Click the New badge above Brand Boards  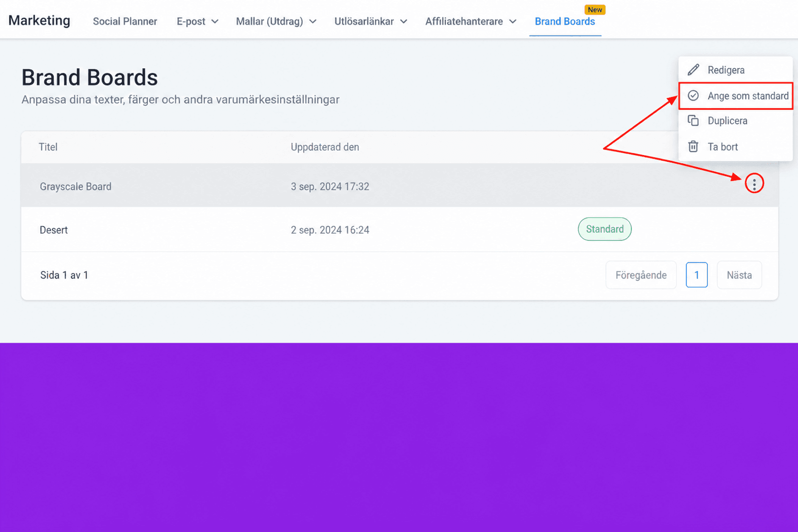(595, 10)
